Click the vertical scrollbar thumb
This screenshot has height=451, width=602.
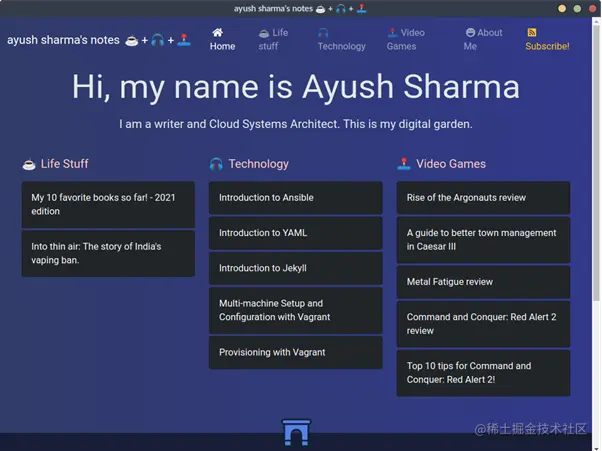coord(596,163)
